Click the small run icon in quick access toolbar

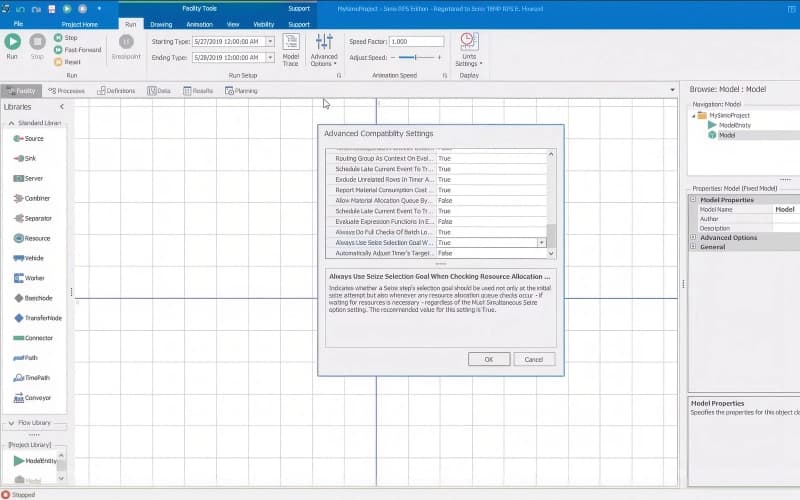click(67, 9)
